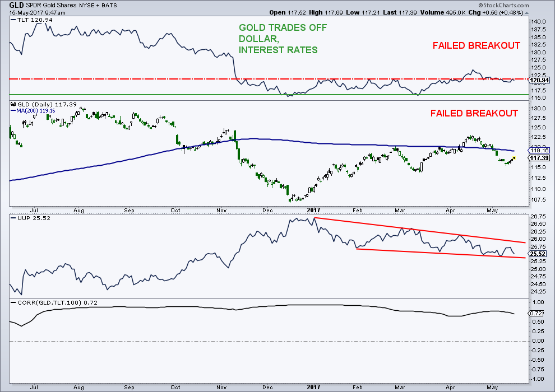This screenshot has height=392, width=555.
Task: Click the 25.00 tick on the UUP axis
Action: pyautogui.click(x=538, y=269)
